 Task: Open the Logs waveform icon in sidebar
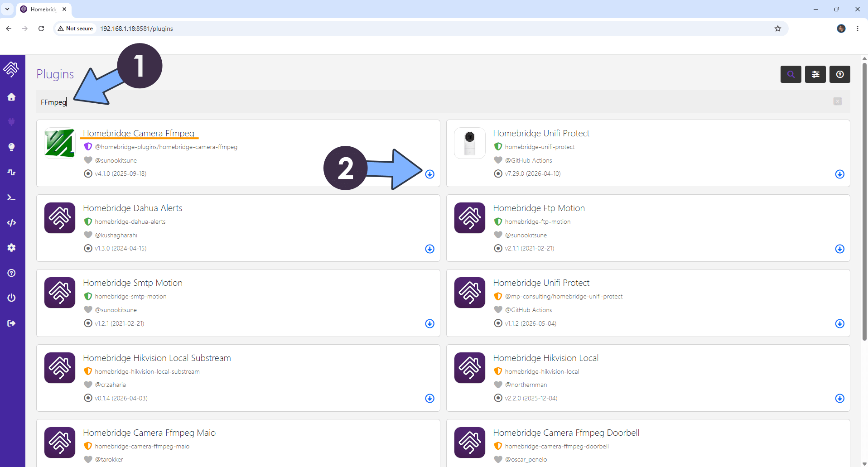click(x=11, y=172)
